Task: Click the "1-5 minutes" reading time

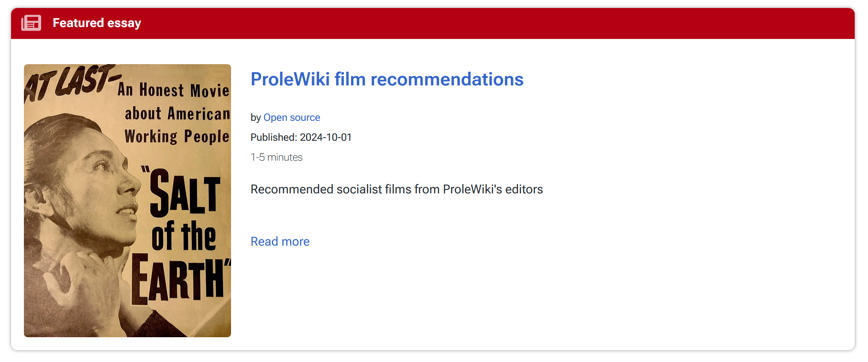Action: pyautogui.click(x=276, y=157)
